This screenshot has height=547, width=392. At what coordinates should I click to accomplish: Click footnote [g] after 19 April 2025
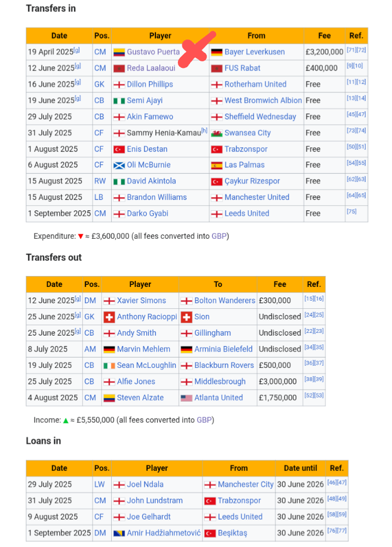point(77,50)
